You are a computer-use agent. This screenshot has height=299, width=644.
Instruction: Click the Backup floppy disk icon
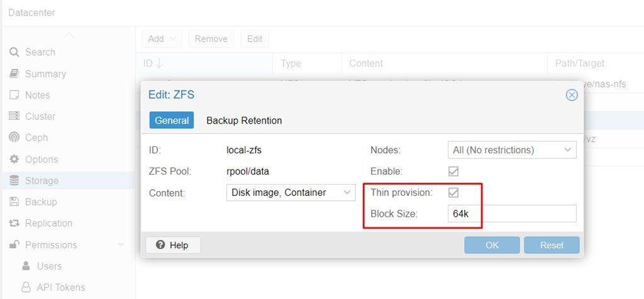(14, 202)
